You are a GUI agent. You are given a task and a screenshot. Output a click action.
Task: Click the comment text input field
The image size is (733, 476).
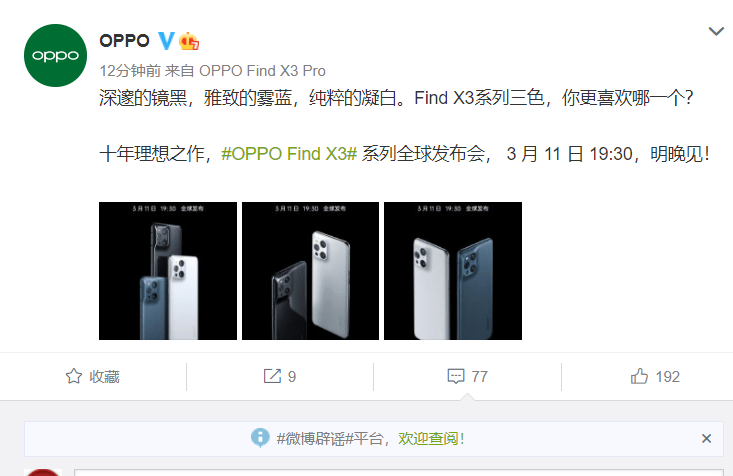pyautogui.click(x=398, y=472)
